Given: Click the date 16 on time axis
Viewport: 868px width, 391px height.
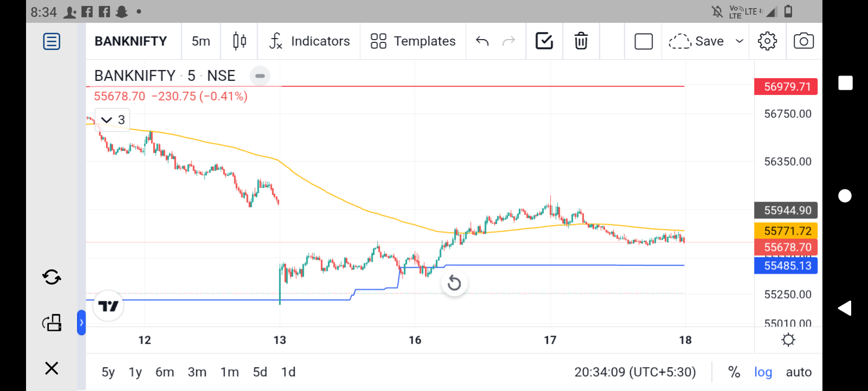Looking at the screenshot, I should tap(415, 340).
